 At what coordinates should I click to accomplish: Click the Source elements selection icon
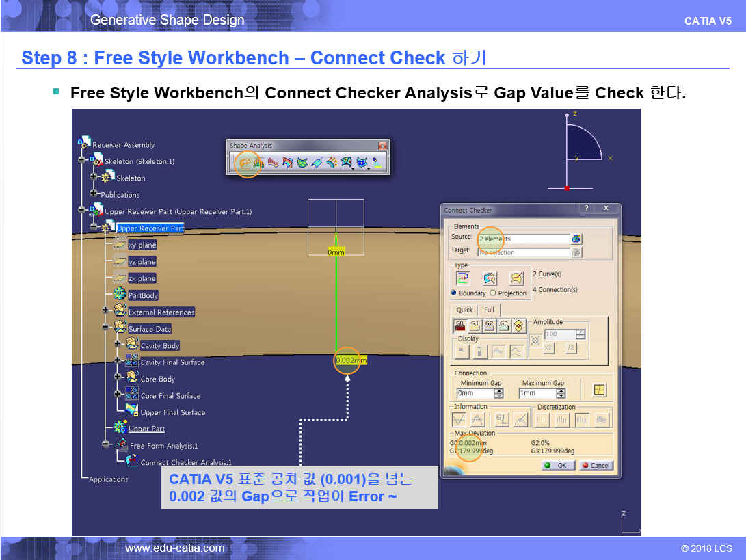click(576, 239)
